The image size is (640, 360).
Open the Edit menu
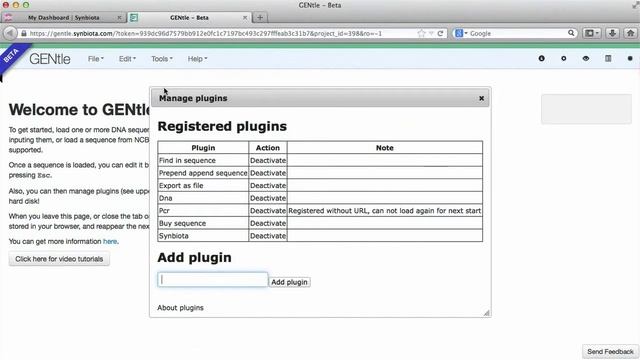[127, 59]
